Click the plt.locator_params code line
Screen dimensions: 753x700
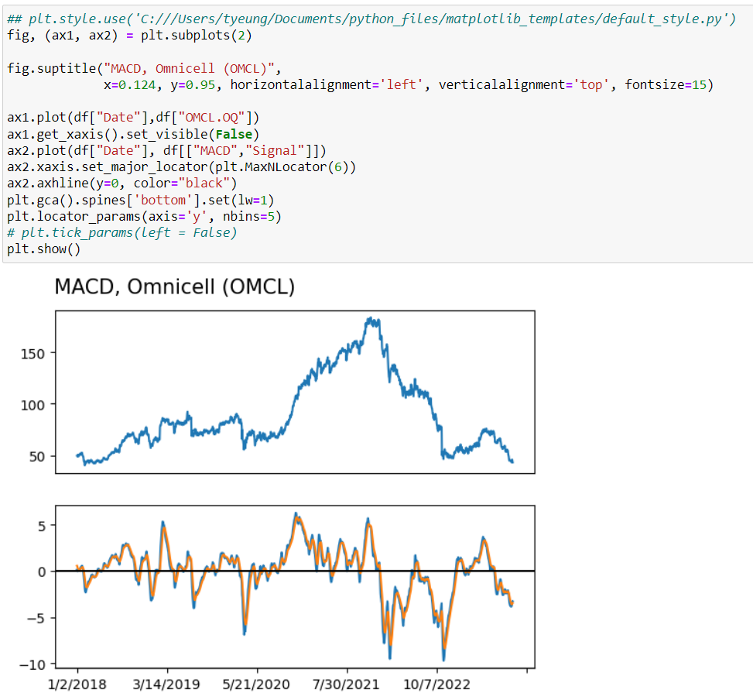click(x=144, y=216)
